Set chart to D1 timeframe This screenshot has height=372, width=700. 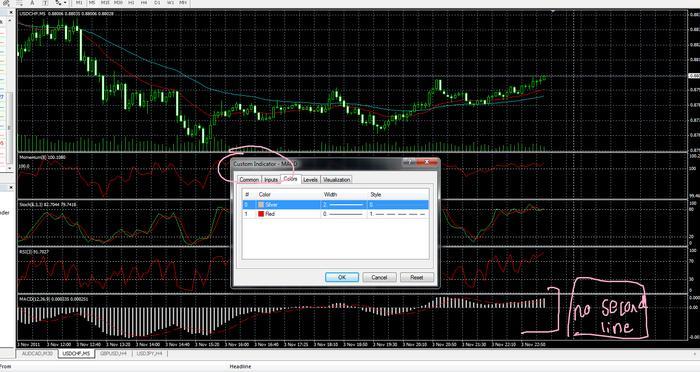157,3
